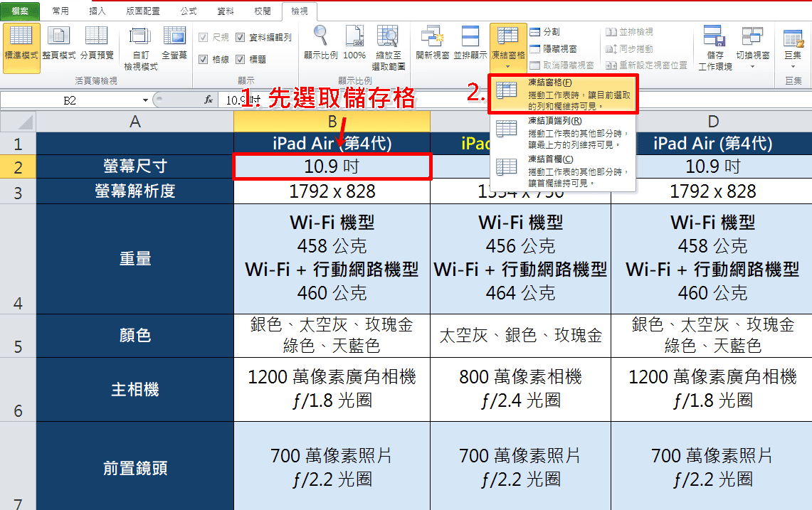Open the 切換視窗 switch windows dropdown
812x510 pixels.
click(x=752, y=48)
